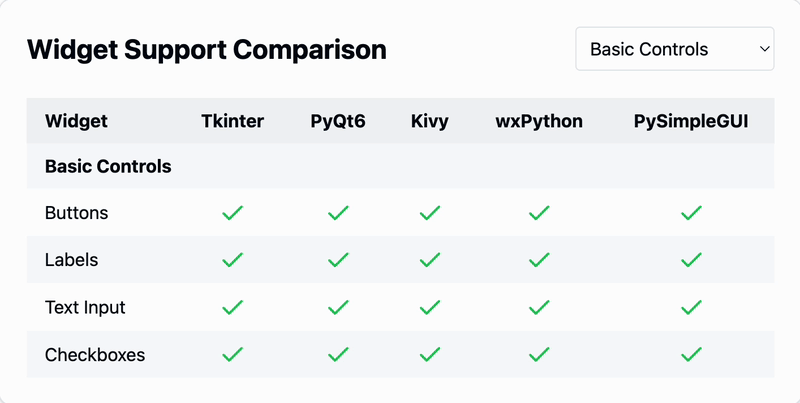Click the PyQt6 checkmark for Checkboxes

(x=338, y=354)
